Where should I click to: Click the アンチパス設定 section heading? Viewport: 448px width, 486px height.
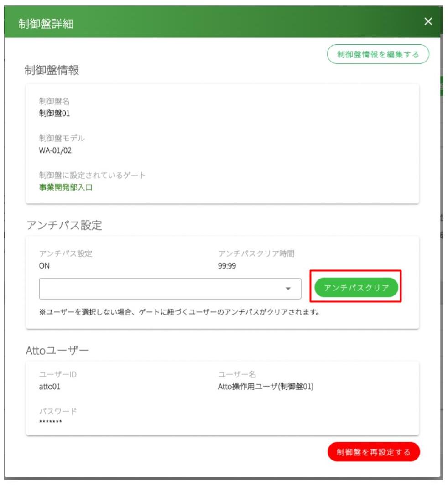64,225
